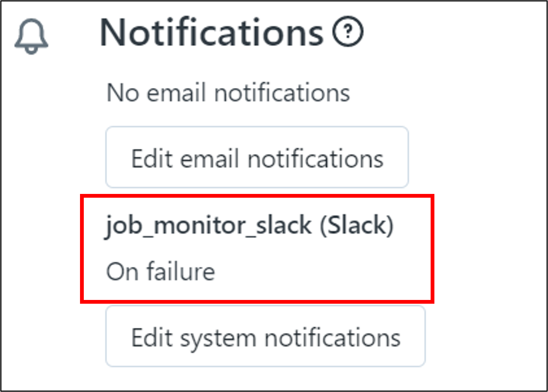
Task: Click the gray bell icon left of Notifications
Action: [x=31, y=37]
